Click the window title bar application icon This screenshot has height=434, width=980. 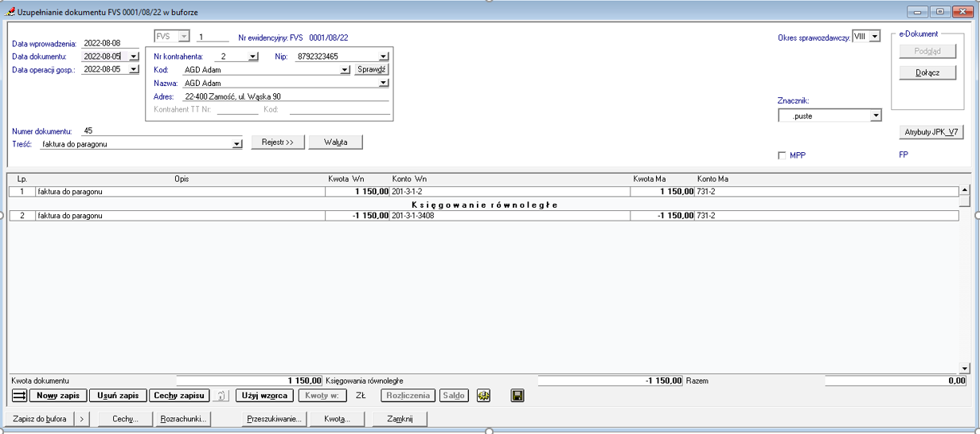click(10, 12)
